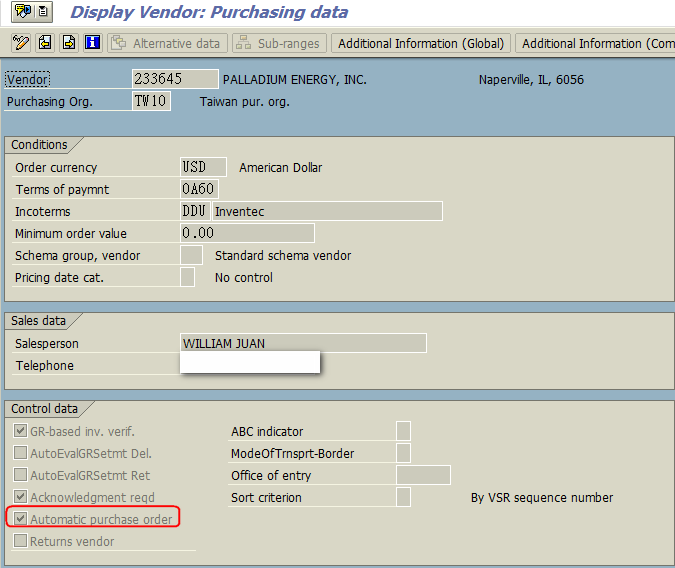Image resolution: width=675 pixels, height=568 pixels.
Task: Open Additional Information (Global)
Action: click(x=421, y=43)
